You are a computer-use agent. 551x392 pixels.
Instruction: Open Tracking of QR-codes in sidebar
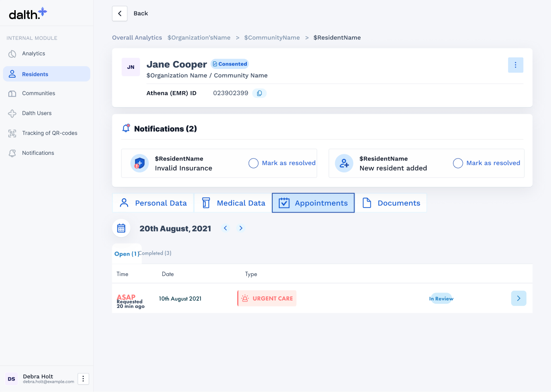[x=49, y=133]
